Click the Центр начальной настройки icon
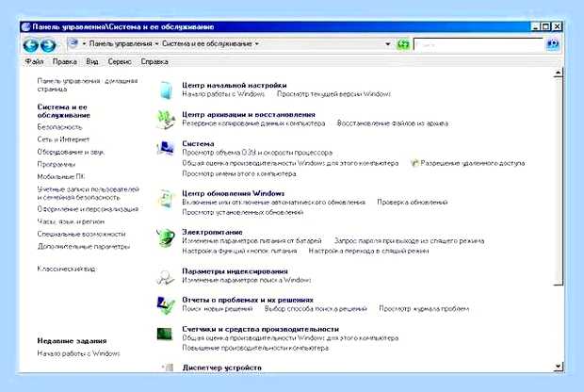Screen dimensions: 584x392 166,90
